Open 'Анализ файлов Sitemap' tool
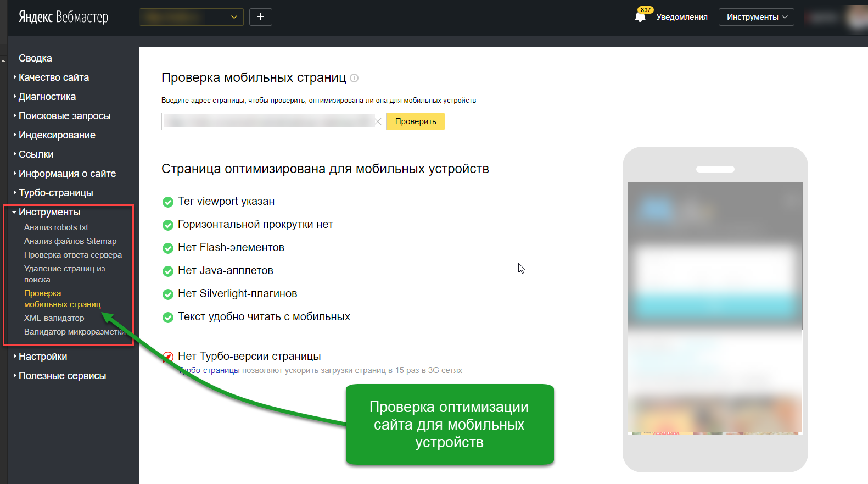 tap(70, 241)
